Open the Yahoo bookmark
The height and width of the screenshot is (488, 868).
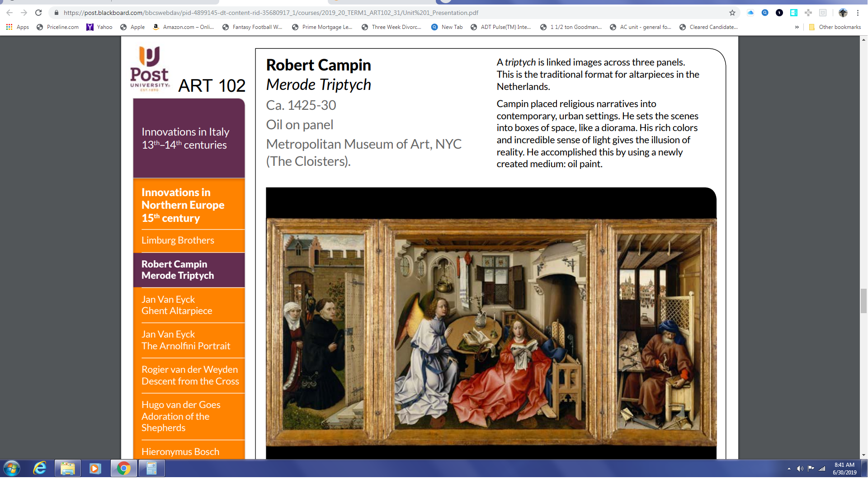point(99,27)
